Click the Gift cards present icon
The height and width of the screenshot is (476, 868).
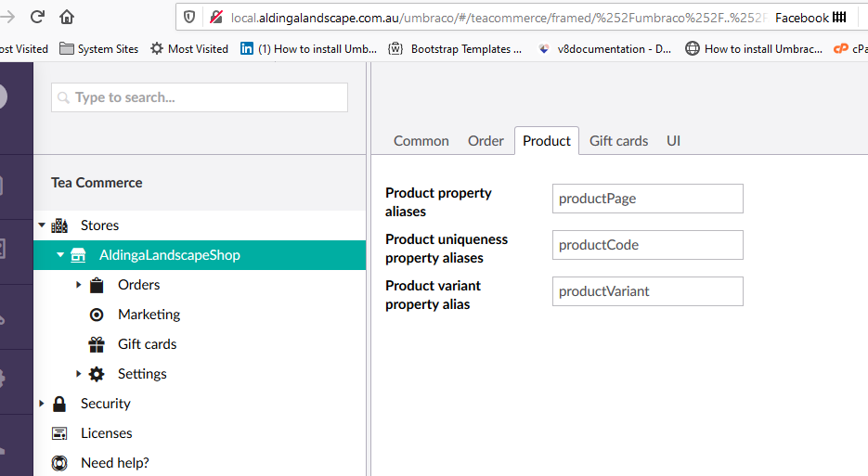(97, 344)
